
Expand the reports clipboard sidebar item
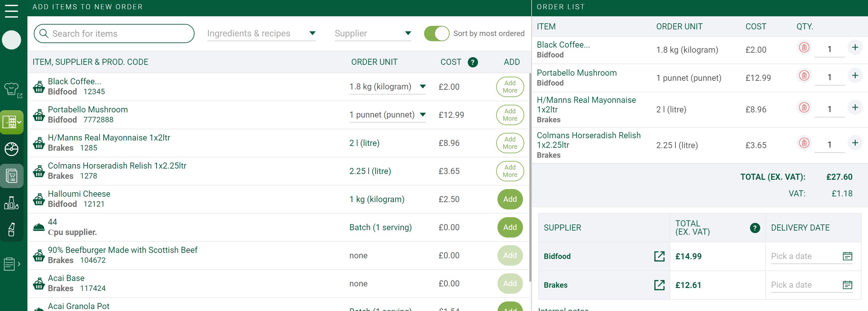click(x=12, y=264)
